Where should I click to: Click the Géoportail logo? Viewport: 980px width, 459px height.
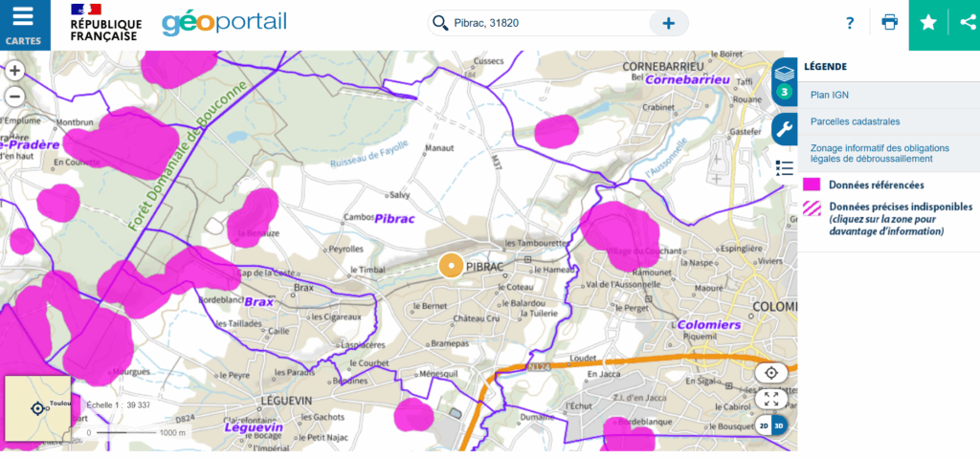(x=224, y=23)
